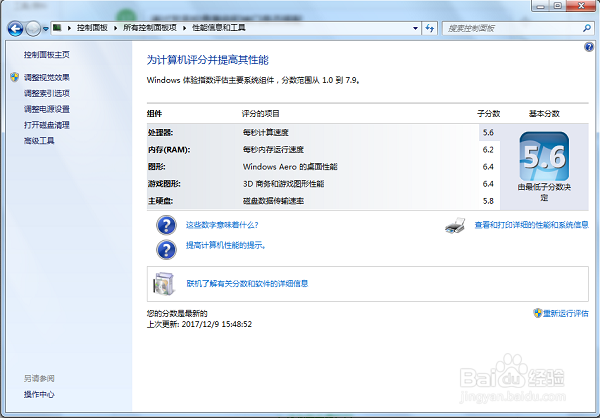Click shield icon beside 重新运行评估

pyautogui.click(x=538, y=313)
